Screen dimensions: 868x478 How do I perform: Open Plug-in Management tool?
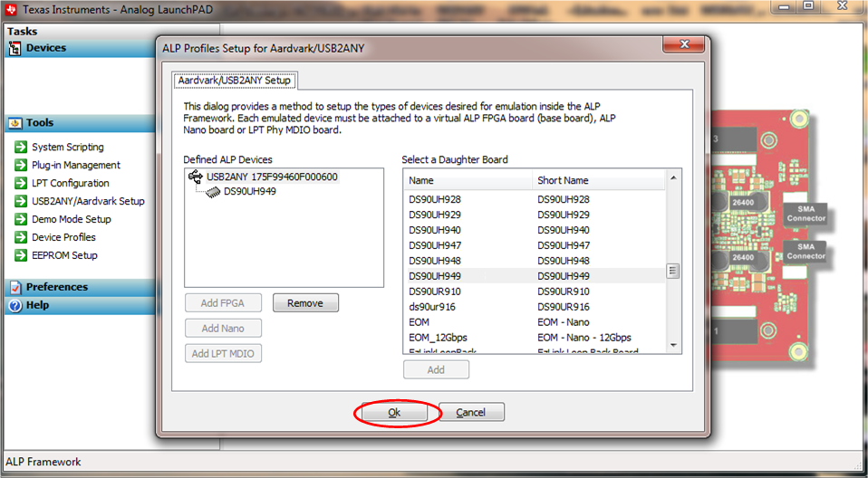point(76,165)
